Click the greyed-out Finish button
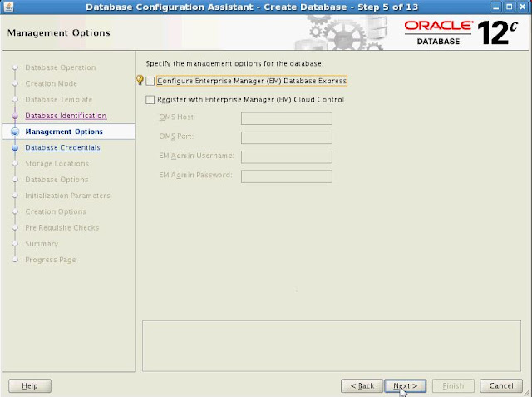The height and width of the screenshot is (397, 532). 453,386
